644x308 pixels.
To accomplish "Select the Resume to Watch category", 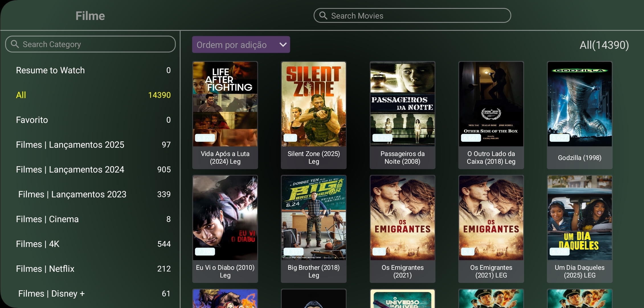I will coord(50,70).
